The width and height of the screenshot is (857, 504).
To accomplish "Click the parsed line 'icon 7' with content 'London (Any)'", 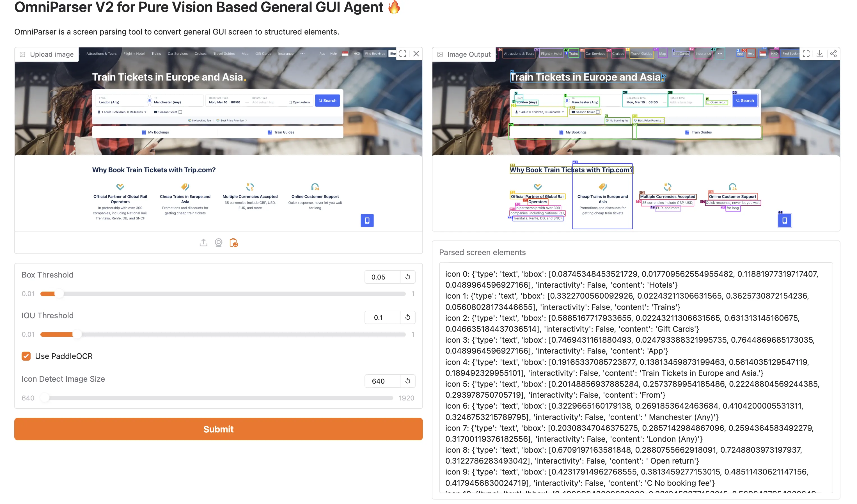I will pos(629,434).
